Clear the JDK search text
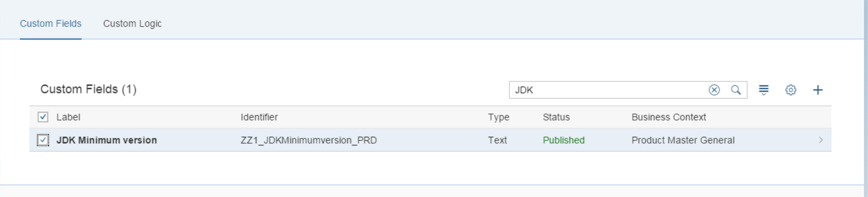This screenshot has width=868, height=197. [x=714, y=90]
